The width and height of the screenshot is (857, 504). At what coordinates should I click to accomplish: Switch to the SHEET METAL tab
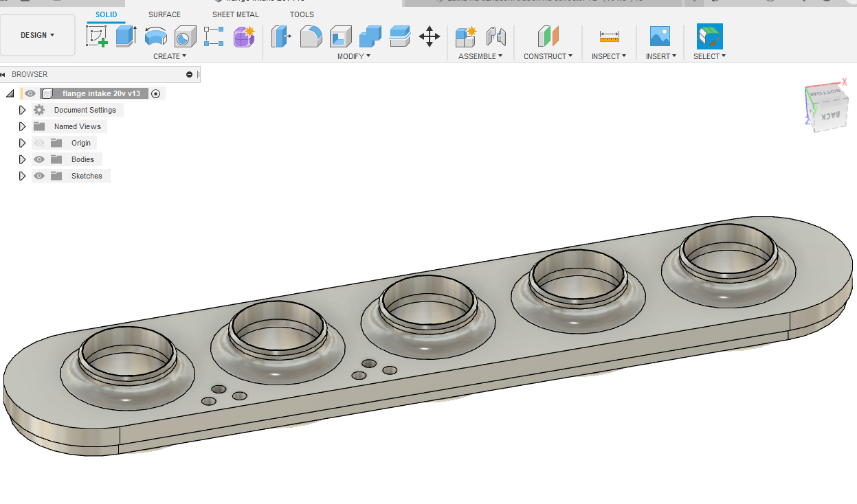(236, 14)
